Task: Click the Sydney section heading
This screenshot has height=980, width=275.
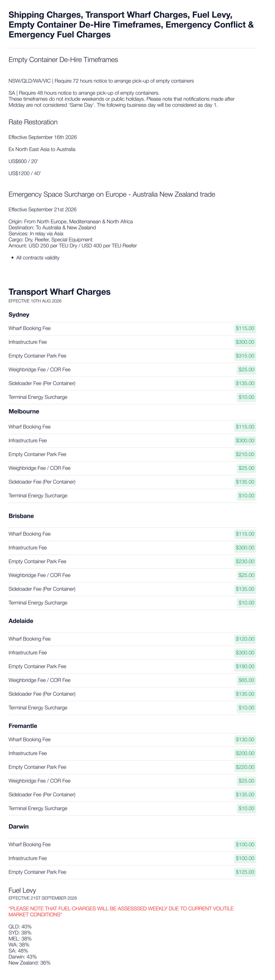Action: pos(19,315)
